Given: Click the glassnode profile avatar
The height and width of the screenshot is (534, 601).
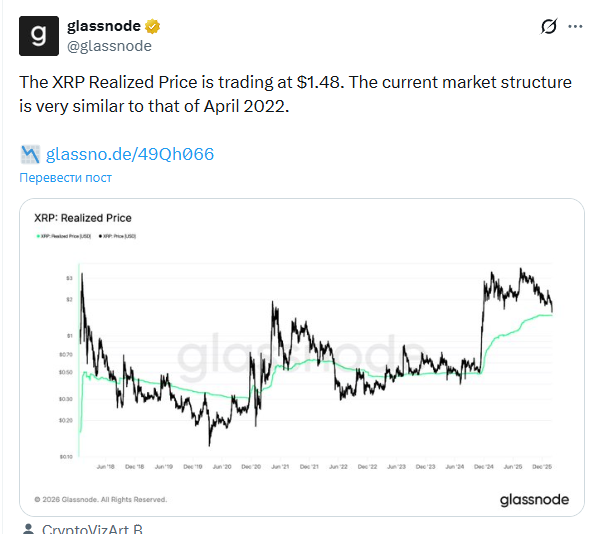Looking at the screenshot, I should point(39,35).
